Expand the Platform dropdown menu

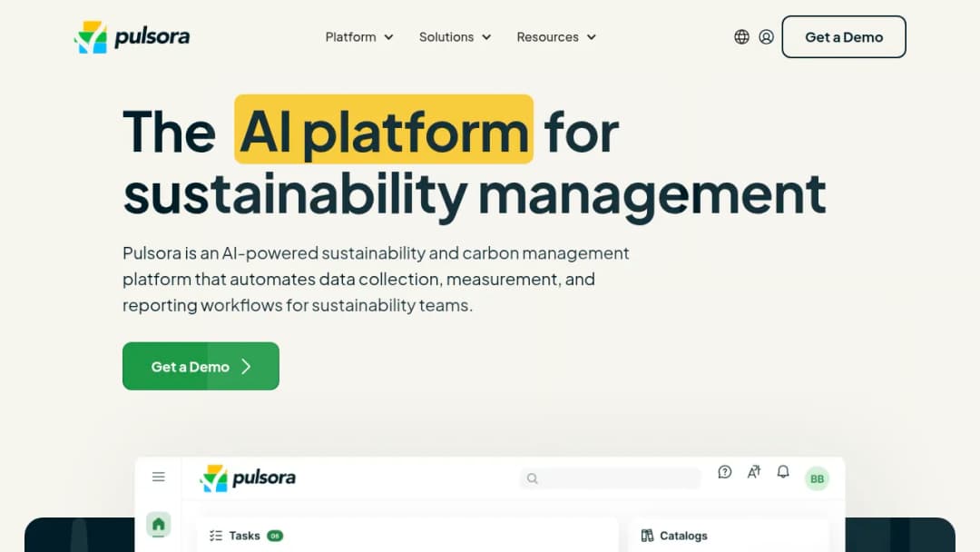point(359,37)
